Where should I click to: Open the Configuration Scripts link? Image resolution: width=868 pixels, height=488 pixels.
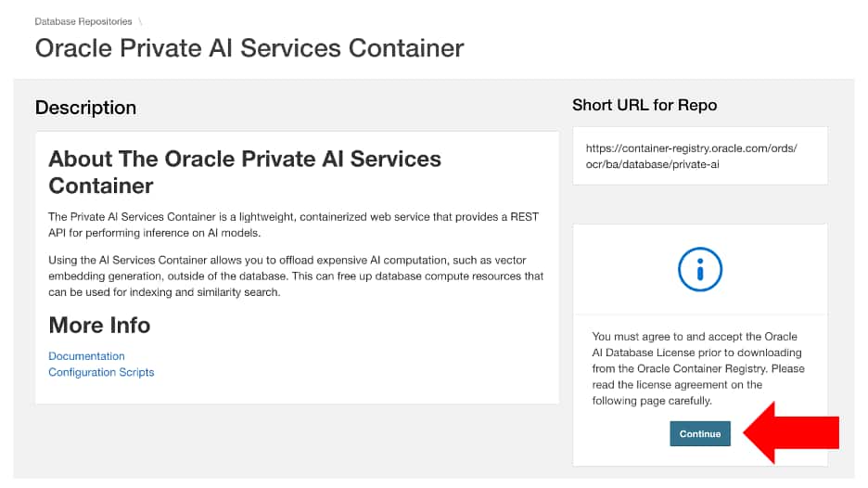click(x=101, y=372)
